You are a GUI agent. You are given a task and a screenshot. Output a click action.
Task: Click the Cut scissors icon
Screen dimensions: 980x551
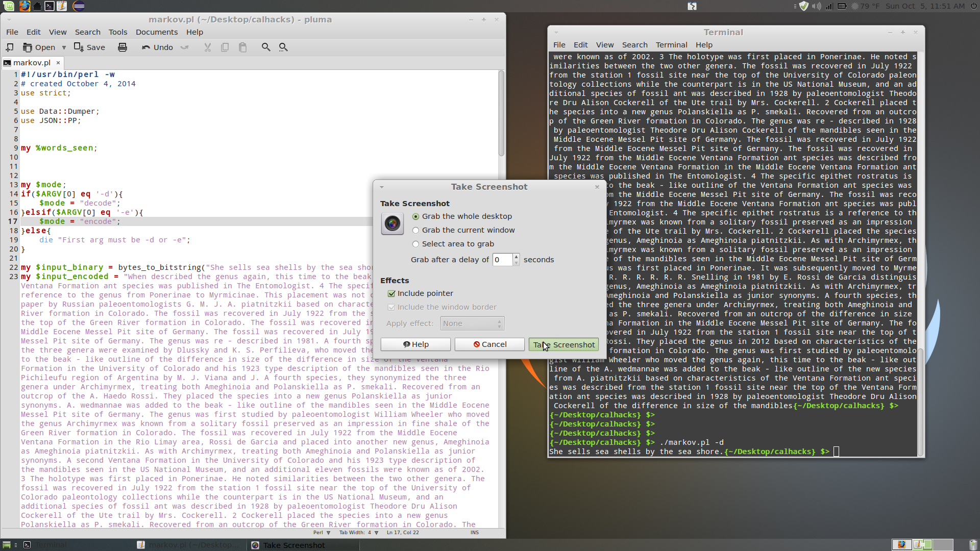[x=207, y=47]
